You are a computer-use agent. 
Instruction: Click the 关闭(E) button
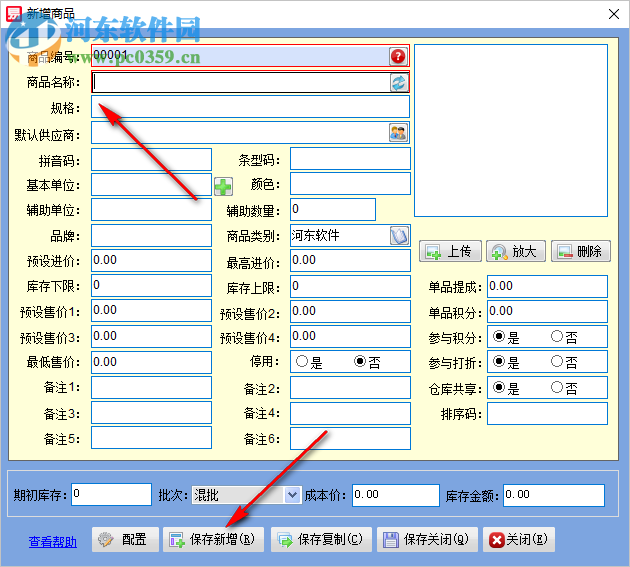click(x=519, y=540)
